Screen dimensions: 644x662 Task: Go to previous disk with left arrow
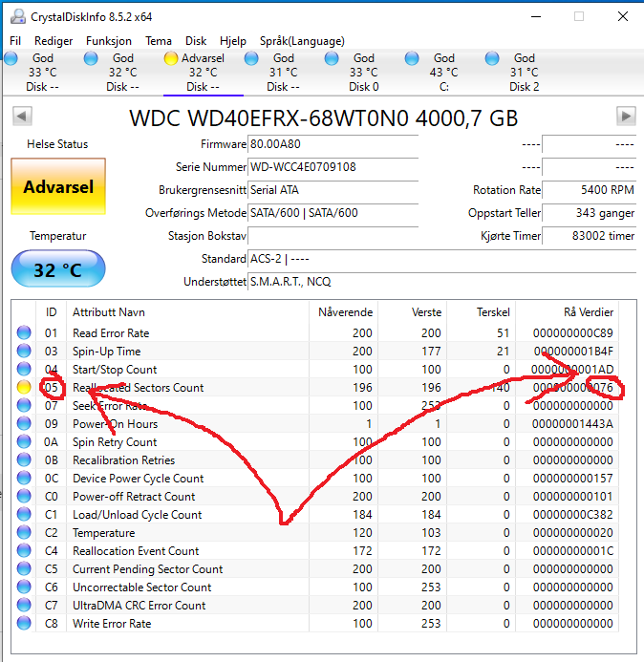pos(22,116)
